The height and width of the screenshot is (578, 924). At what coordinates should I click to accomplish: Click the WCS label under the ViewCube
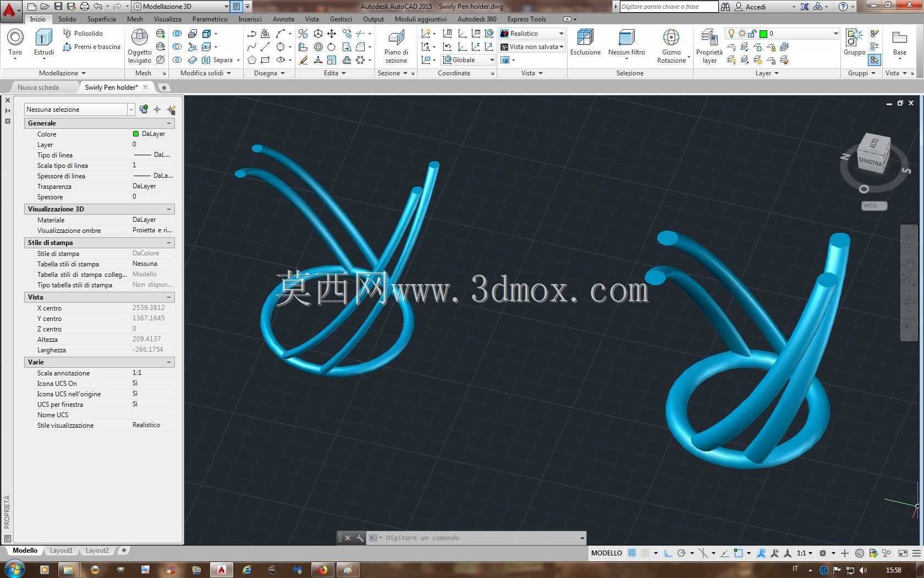[x=874, y=206]
